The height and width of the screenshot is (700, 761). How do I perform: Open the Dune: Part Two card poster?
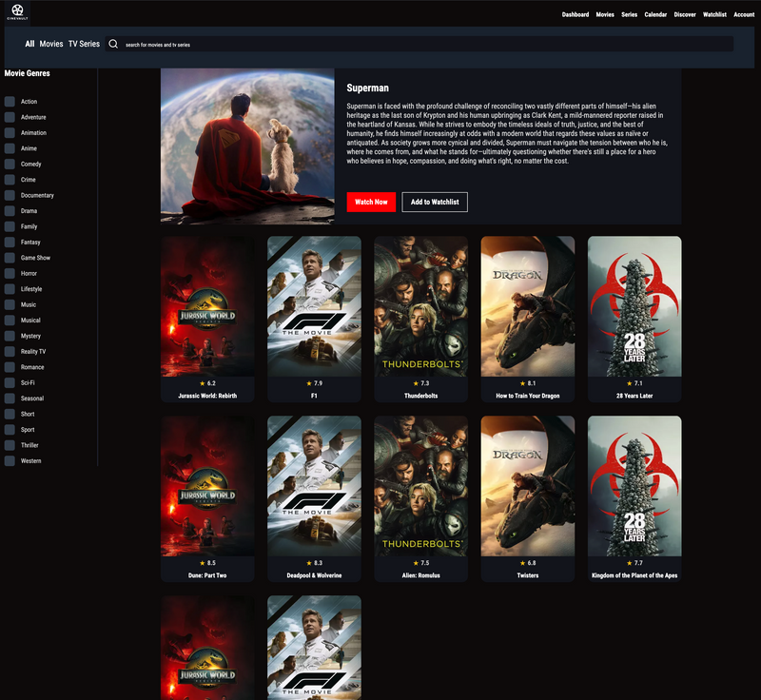point(207,486)
